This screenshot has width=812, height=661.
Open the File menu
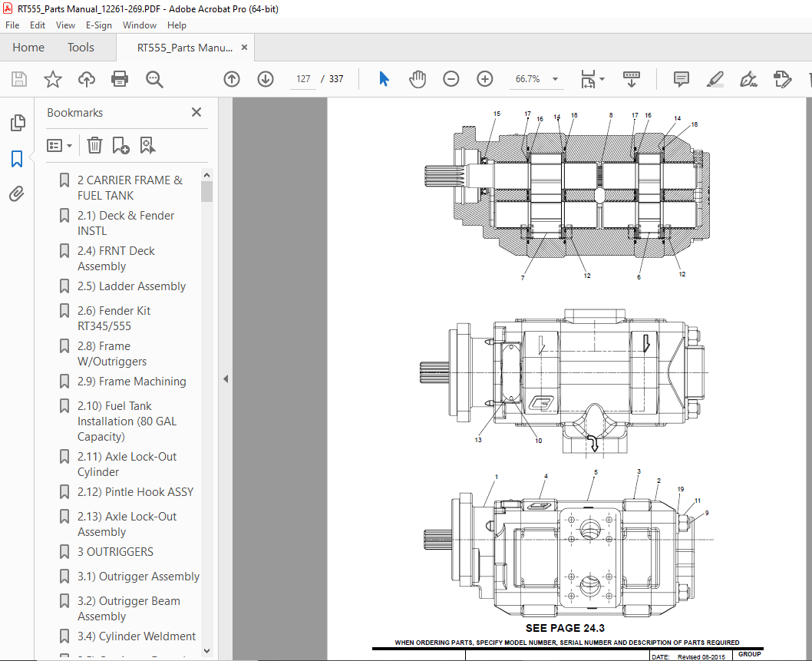[x=12, y=25]
